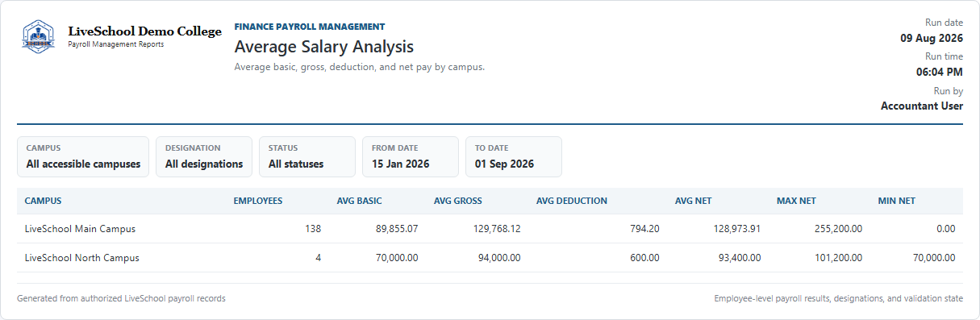Click the LiveSchool Demo College logo icon
The height and width of the screenshot is (320, 980).
(39, 36)
